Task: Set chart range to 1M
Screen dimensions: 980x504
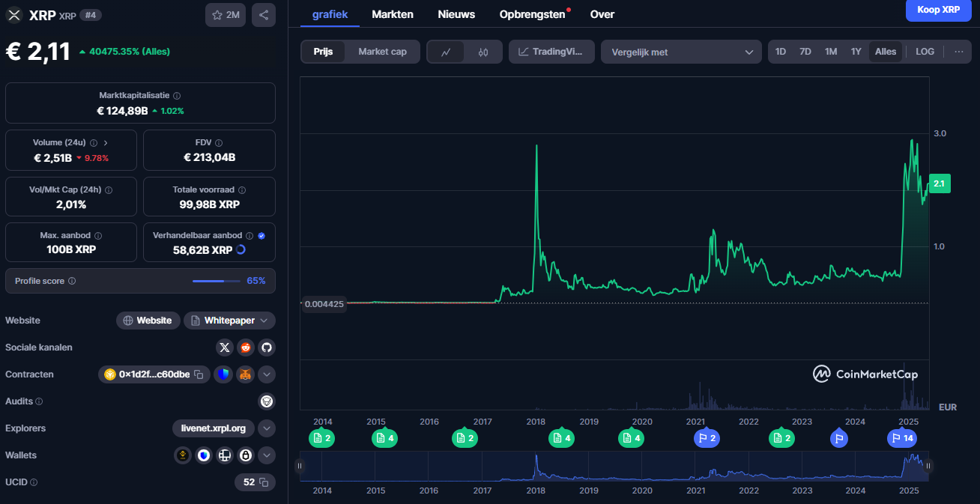Action: pyautogui.click(x=831, y=52)
